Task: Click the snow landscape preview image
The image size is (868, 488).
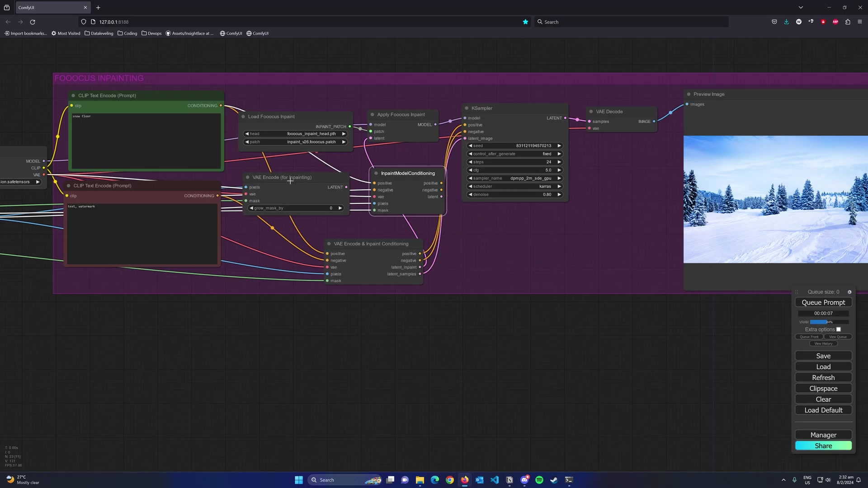Action: click(x=775, y=199)
